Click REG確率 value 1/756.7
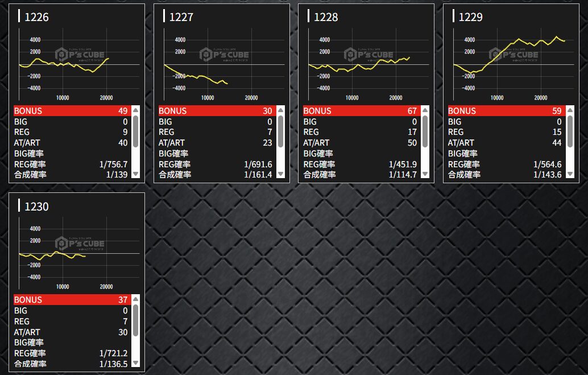The width and height of the screenshot is (588, 375). pos(113,164)
